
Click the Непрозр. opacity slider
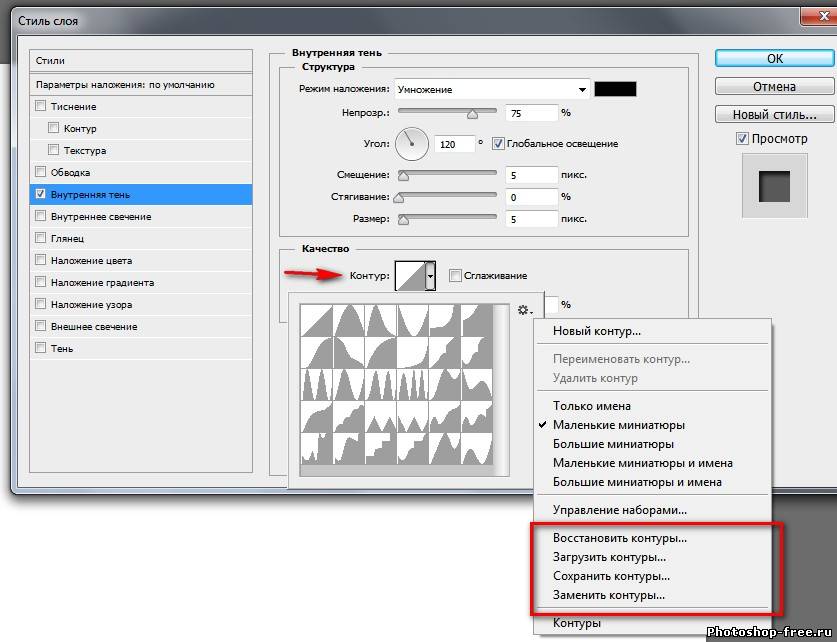pyautogui.click(x=447, y=113)
